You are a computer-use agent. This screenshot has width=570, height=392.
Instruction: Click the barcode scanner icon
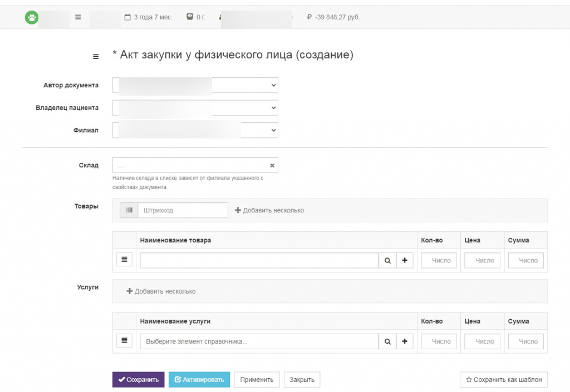[129, 210]
